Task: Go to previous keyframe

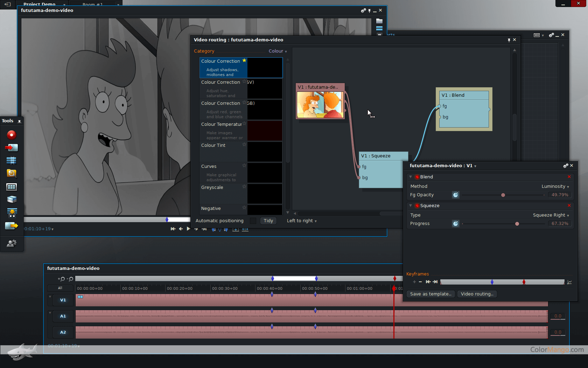Action: click(428, 282)
